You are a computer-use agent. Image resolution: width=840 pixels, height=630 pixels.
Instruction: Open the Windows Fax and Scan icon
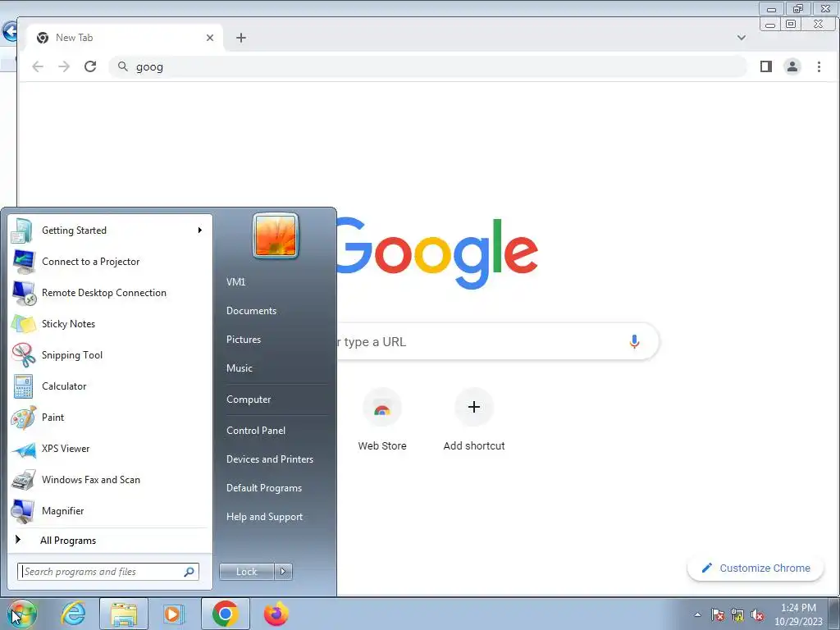[x=22, y=480]
